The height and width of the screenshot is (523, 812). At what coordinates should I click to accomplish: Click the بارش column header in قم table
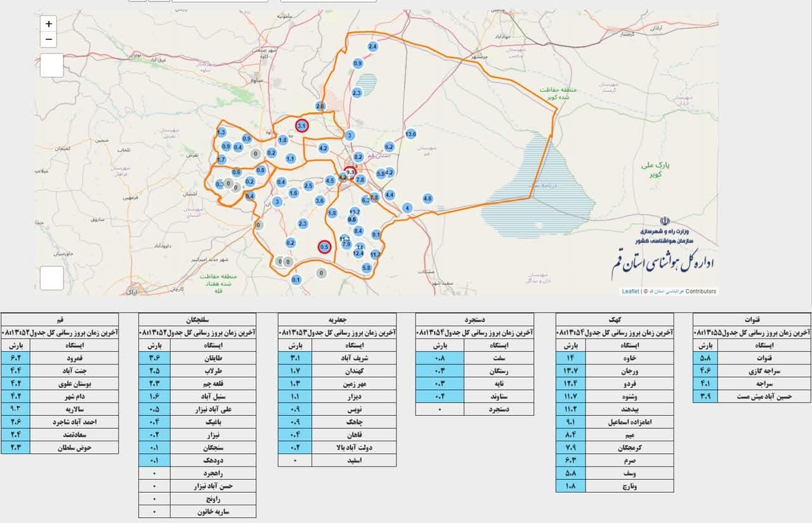tap(16, 345)
